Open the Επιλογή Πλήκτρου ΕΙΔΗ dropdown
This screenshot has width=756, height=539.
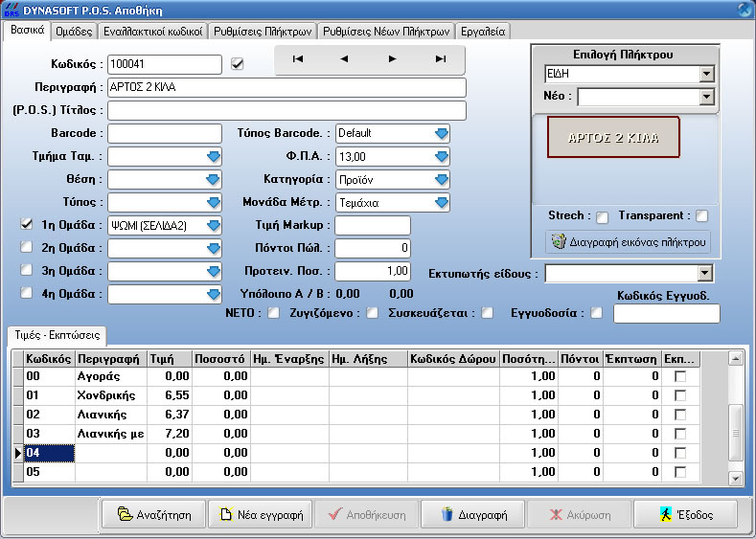click(706, 74)
